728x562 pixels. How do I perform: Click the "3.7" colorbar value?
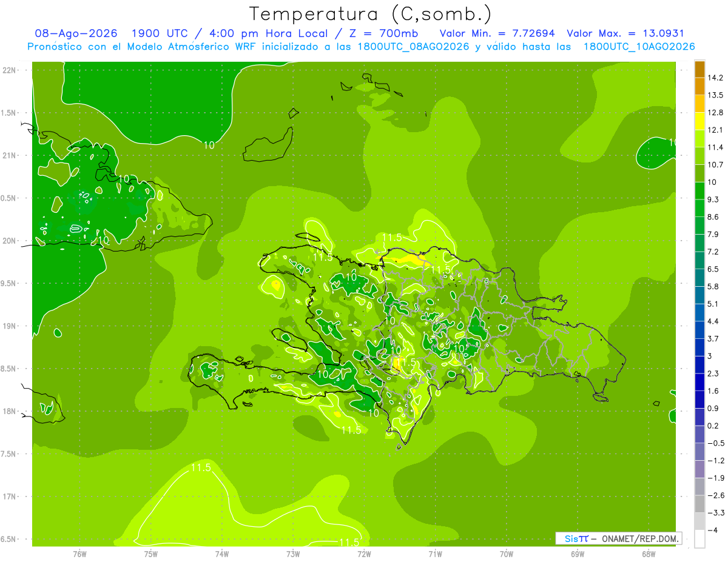[713, 339]
